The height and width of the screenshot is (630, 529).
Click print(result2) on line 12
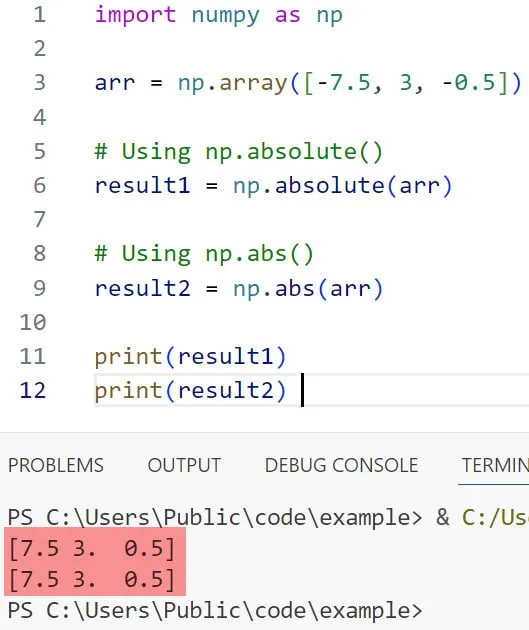click(190, 391)
